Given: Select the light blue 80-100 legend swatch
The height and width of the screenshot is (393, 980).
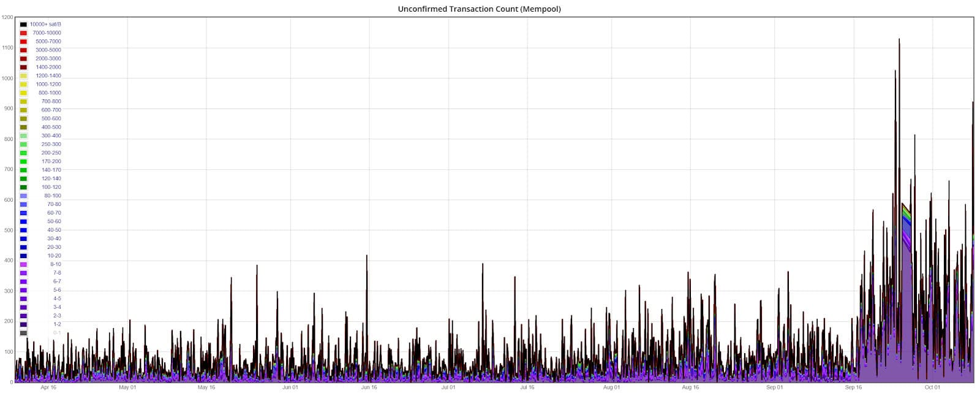Looking at the screenshot, I should coord(23,196).
